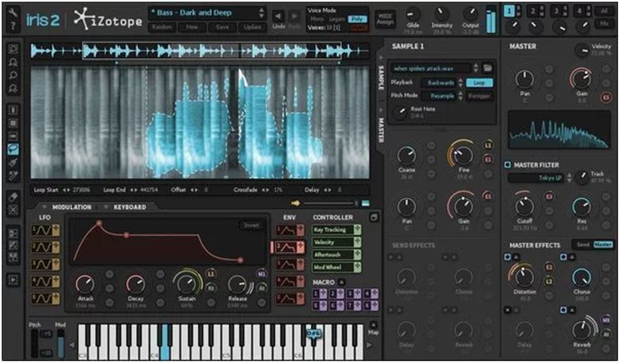This screenshot has height=364, width=621.
Task: Toggle the Reverb effect power button
Action: [563, 310]
